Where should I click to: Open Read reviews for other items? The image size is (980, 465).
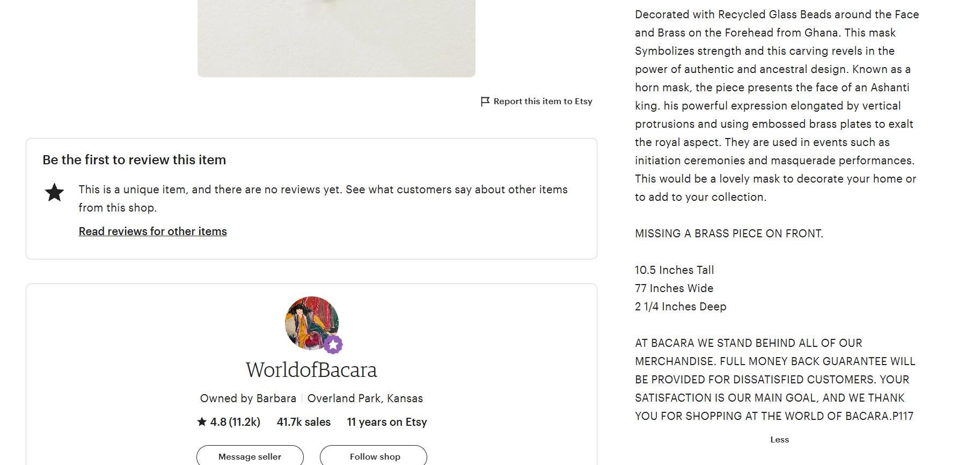click(153, 231)
